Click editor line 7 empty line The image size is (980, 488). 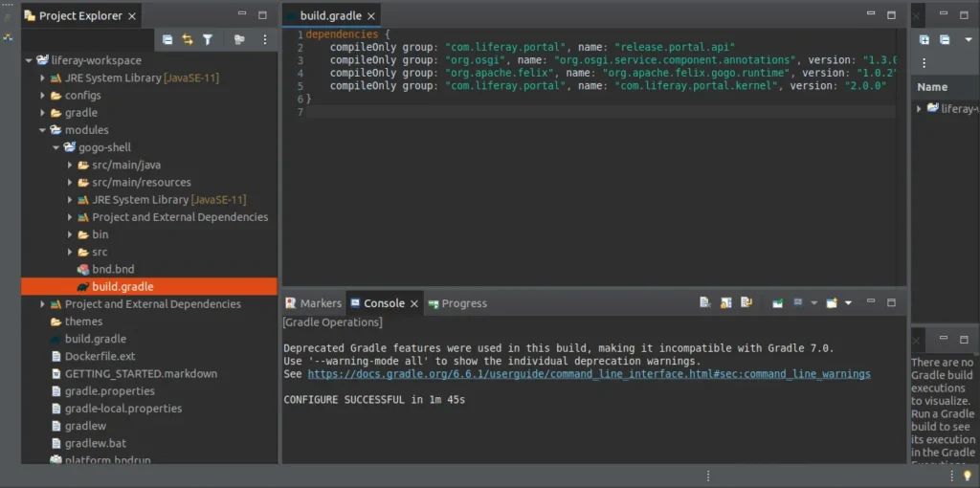click(600, 112)
